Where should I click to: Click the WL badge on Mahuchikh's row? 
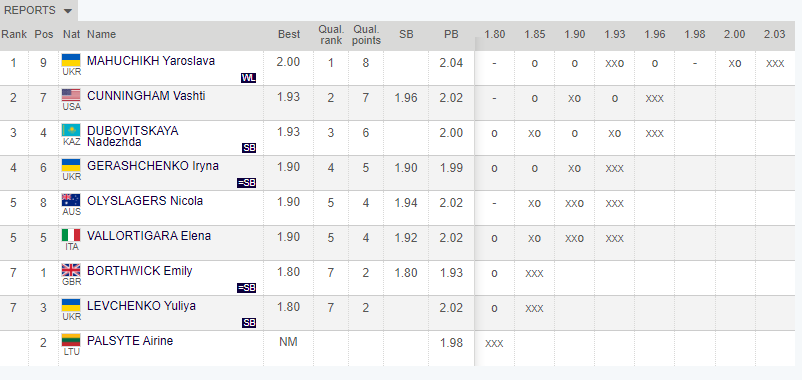click(248, 78)
